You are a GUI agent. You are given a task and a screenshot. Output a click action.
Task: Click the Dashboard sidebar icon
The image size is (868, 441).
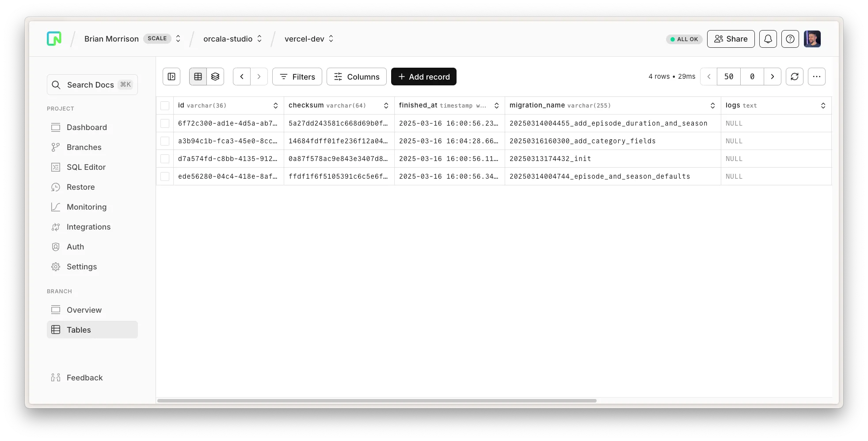coord(56,127)
